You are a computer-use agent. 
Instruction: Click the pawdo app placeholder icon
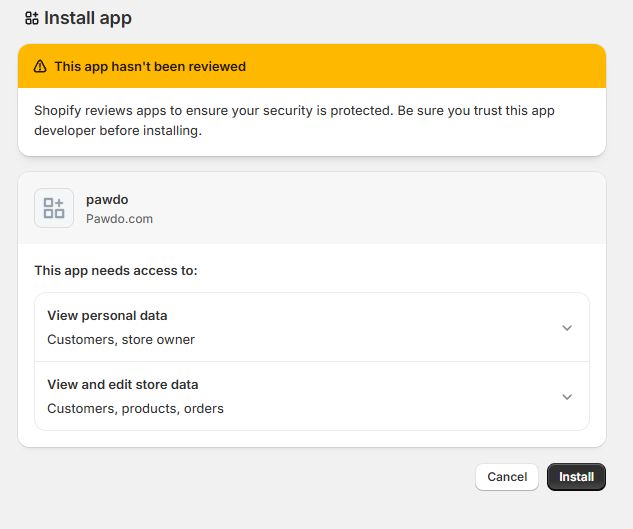(54, 208)
